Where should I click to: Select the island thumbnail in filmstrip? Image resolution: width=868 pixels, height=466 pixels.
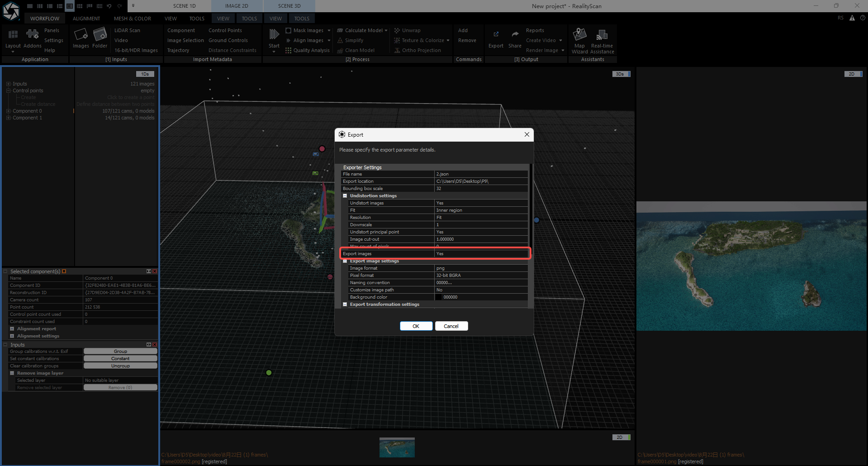(397, 447)
